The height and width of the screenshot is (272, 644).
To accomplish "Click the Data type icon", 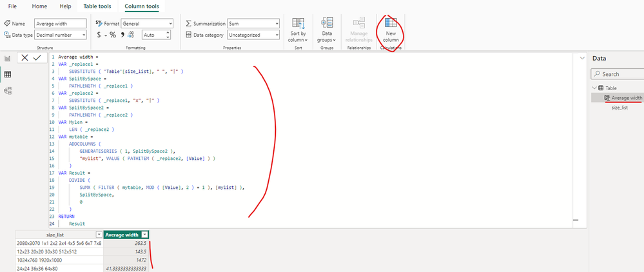I will click(x=7, y=35).
